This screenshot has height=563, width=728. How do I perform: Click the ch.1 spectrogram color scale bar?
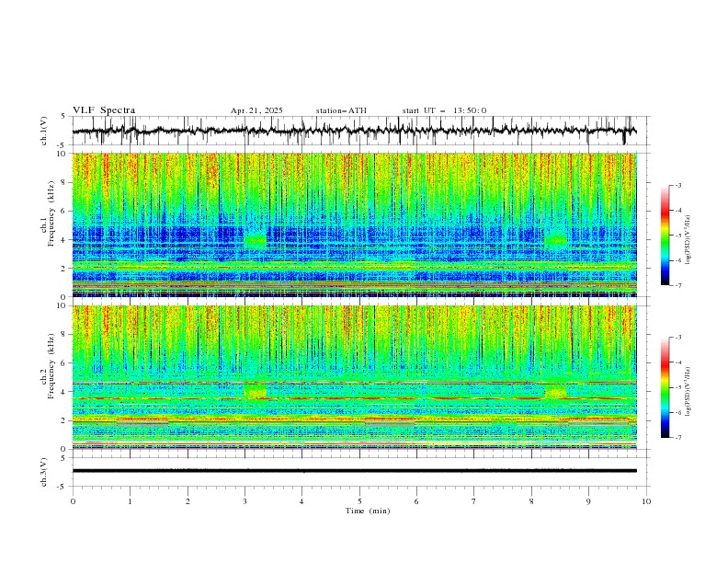click(x=665, y=236)
